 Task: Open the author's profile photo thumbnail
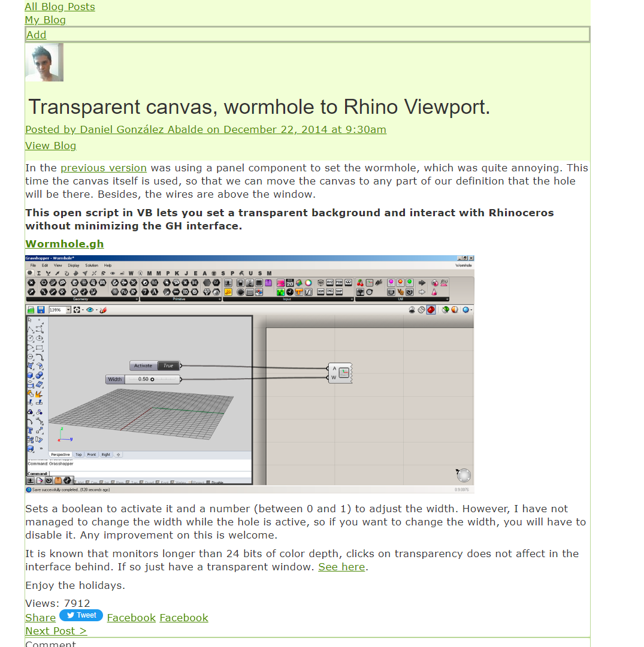(44, 62)
